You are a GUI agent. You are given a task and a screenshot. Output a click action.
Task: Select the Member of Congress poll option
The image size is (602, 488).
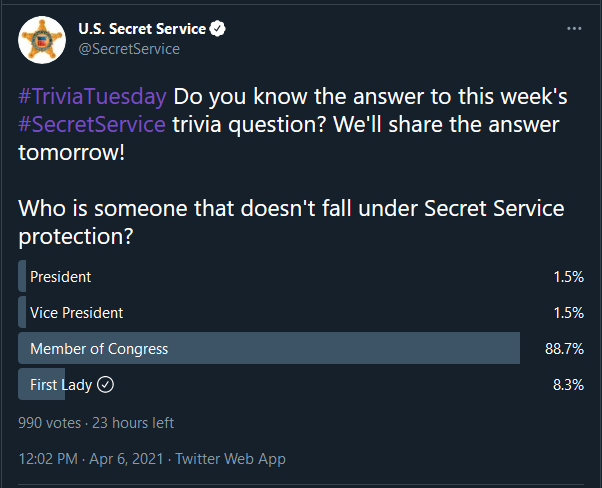(x=301, y=348)
